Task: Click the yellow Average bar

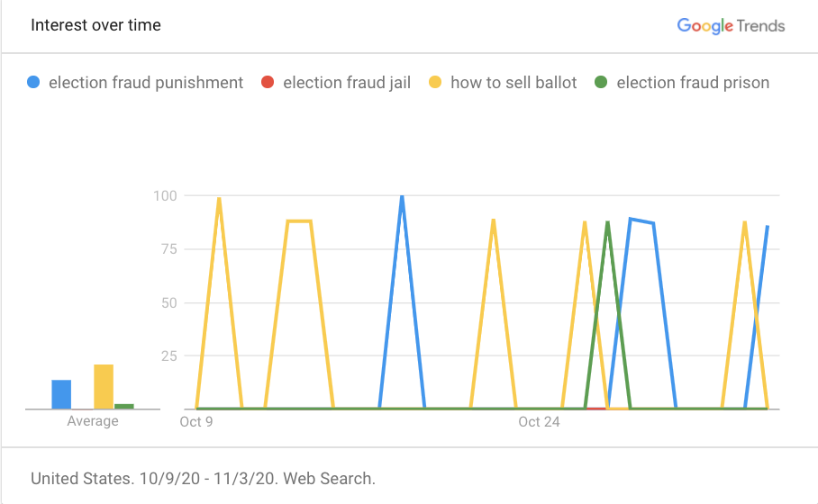Action: coord(104,386)
